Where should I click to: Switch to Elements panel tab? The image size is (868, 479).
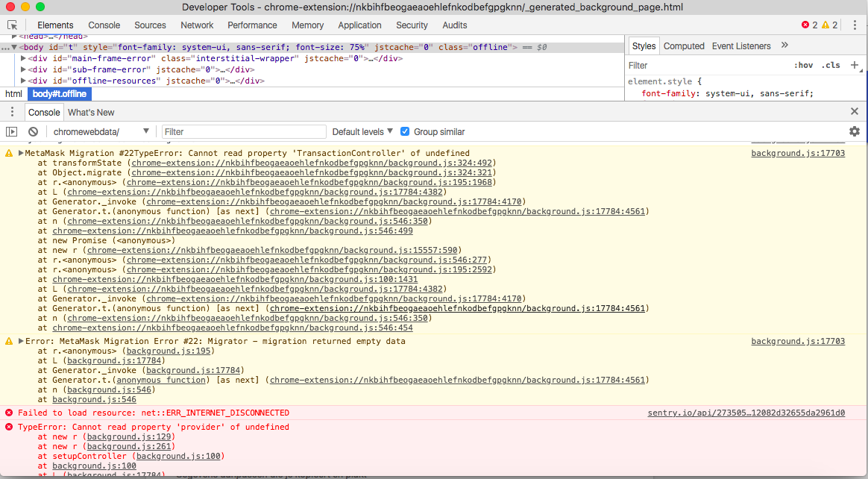pyautogui.click(x=55, y=25)
